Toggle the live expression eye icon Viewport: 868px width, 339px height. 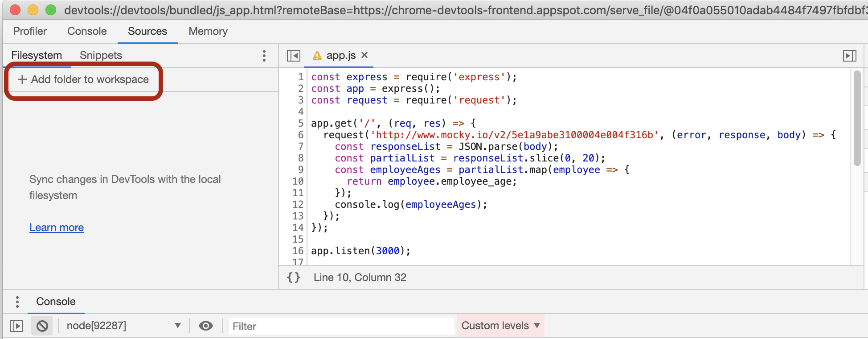pos(205,326)
